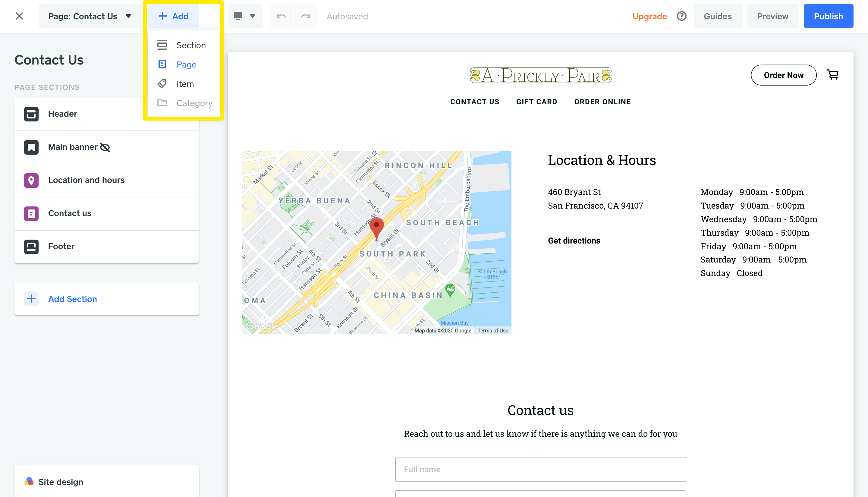Open the help question mark icon
Viewport: 868px width, 497px height.
pyautogui.click(x=681, y=16)
